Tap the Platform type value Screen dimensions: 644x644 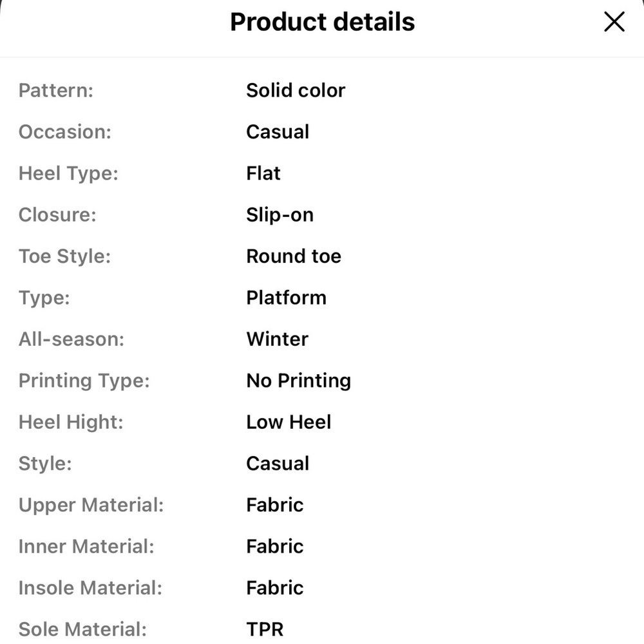287,298
